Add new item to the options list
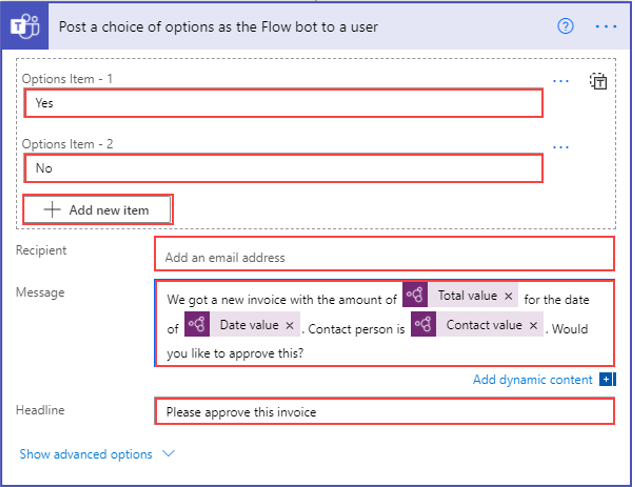This screenshot has height=487, width=635. [98, 209]
